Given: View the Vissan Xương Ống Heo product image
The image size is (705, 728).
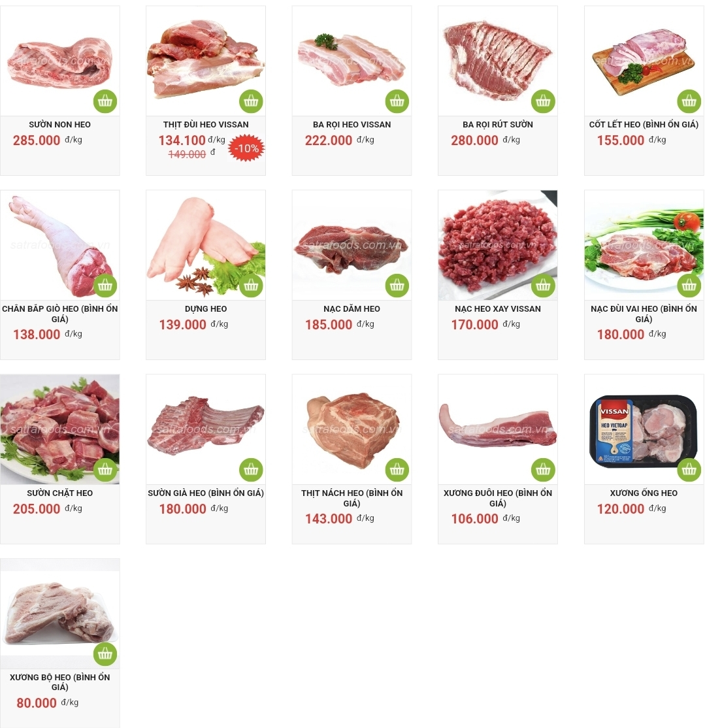Looking at the screenshot, I should click(644, 429).
